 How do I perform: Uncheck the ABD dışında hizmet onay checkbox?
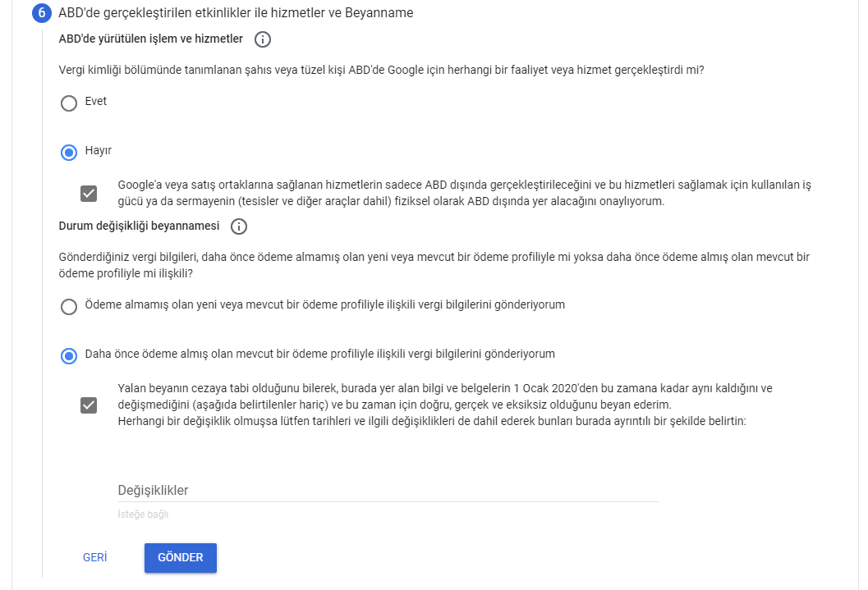[x=89, y=194]
